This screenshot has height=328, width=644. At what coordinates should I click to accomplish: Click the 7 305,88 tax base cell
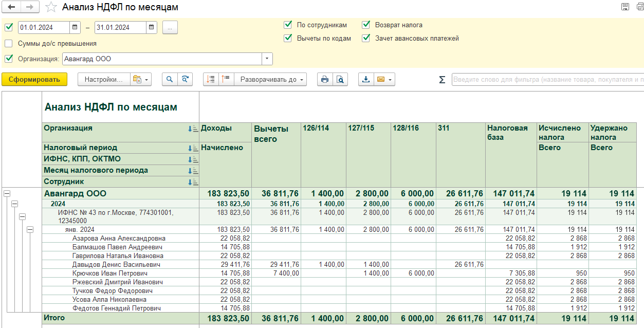[511, 273]
